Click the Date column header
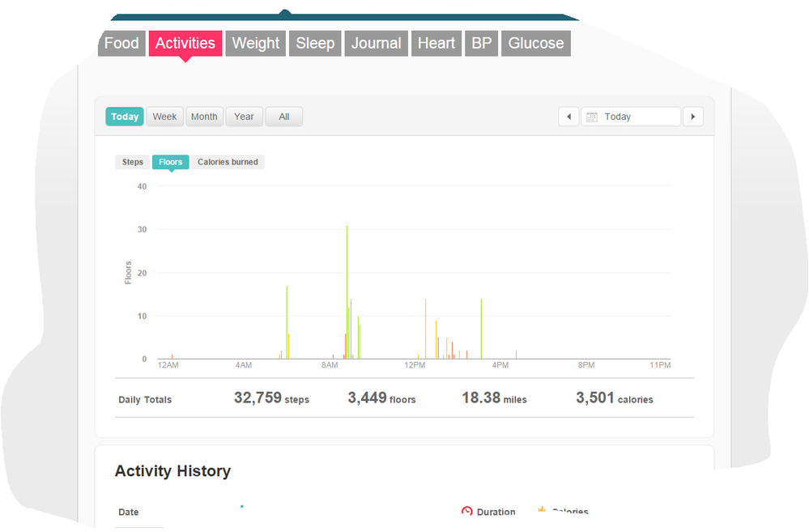This screenshot has width=809, height=532. [129, 512]
